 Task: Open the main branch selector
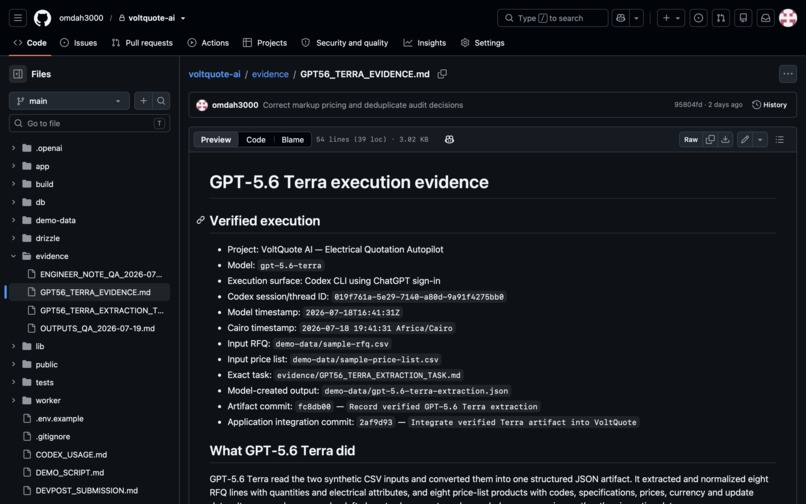(x=69, y=101)
